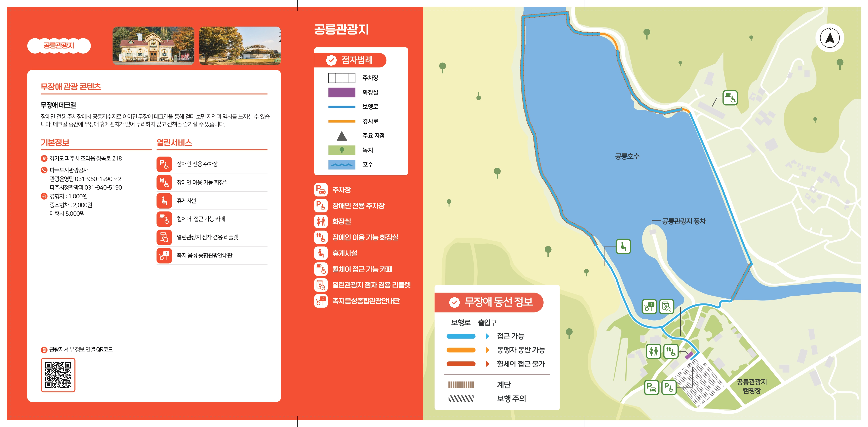Click the QR icon beside 관광지 세부 정보 연결 QR코드
The image size is (868, 427).
pos(44,350)
